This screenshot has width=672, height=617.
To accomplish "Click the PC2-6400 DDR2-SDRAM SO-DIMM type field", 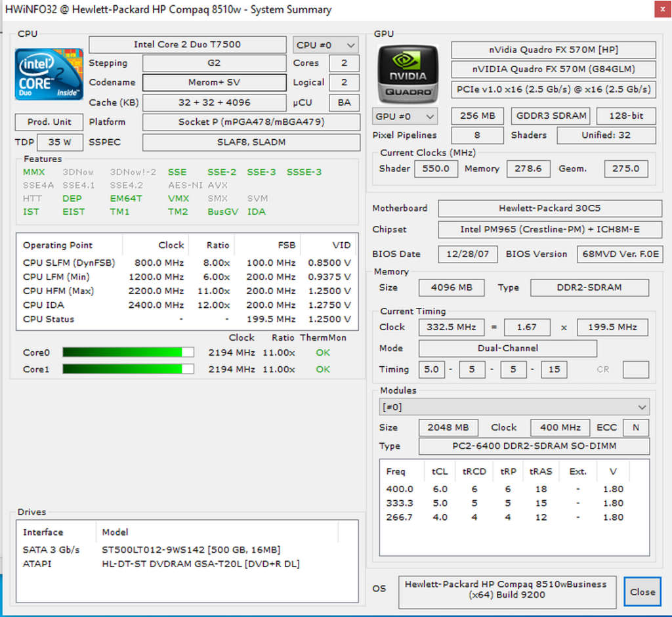I will tap(534, 446).
